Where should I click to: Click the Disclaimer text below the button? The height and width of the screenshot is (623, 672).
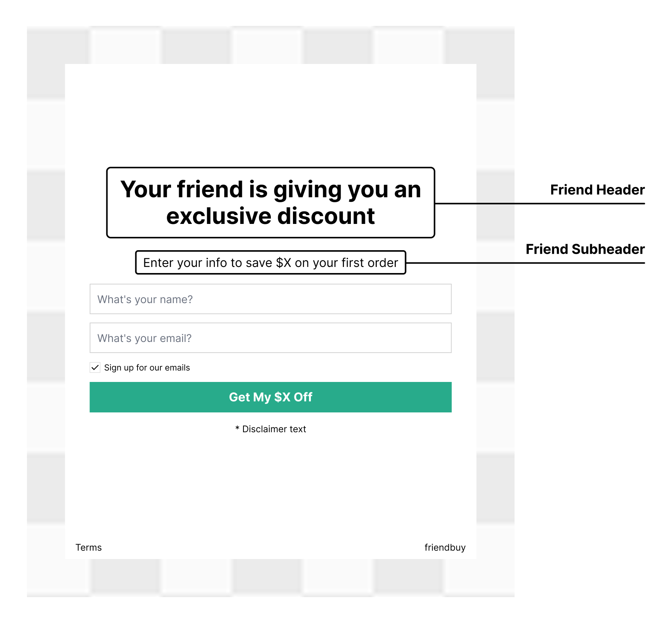click(x=274, y=429)
